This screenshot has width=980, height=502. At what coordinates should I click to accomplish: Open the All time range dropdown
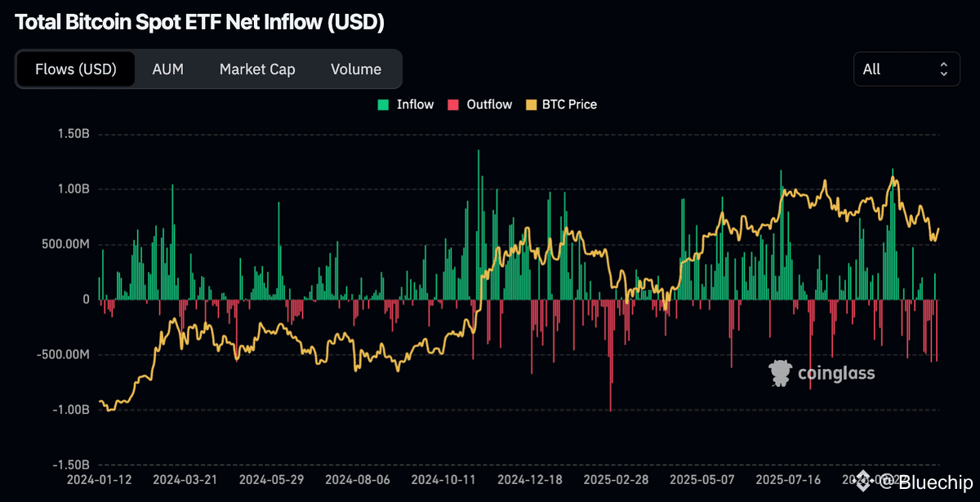(x=906, y=69)
